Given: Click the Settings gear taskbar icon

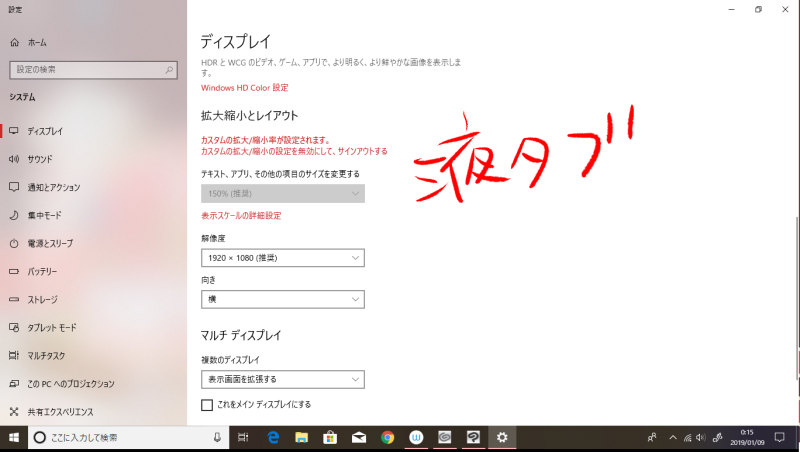Looking at the screenshot, I should (502, 437).
